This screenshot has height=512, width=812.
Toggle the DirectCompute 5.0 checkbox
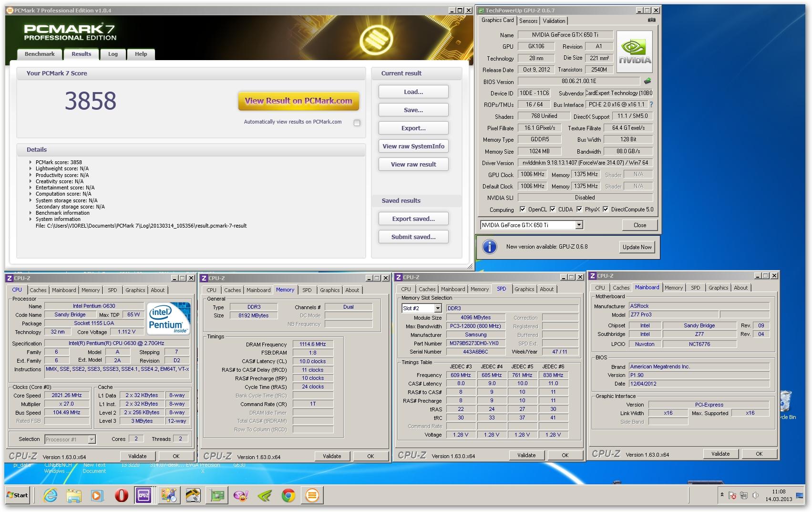point(606,209)
